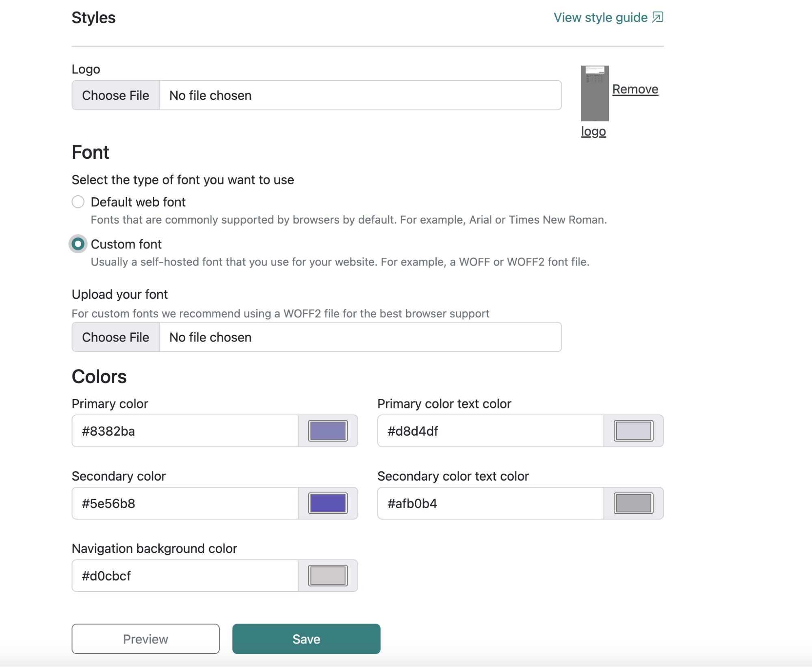Click the Preview button
The height and width of the screenshot is (667, 812).
(145, 639)
